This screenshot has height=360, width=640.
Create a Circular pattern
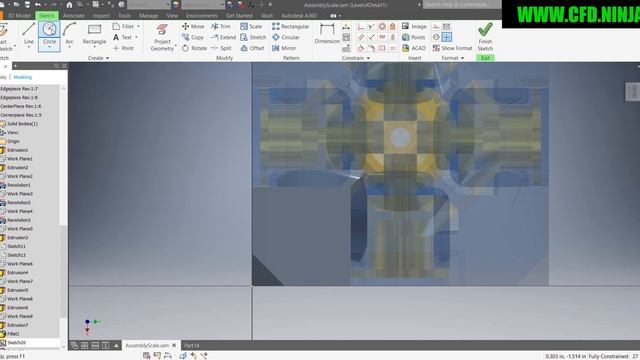coord(286,37)
